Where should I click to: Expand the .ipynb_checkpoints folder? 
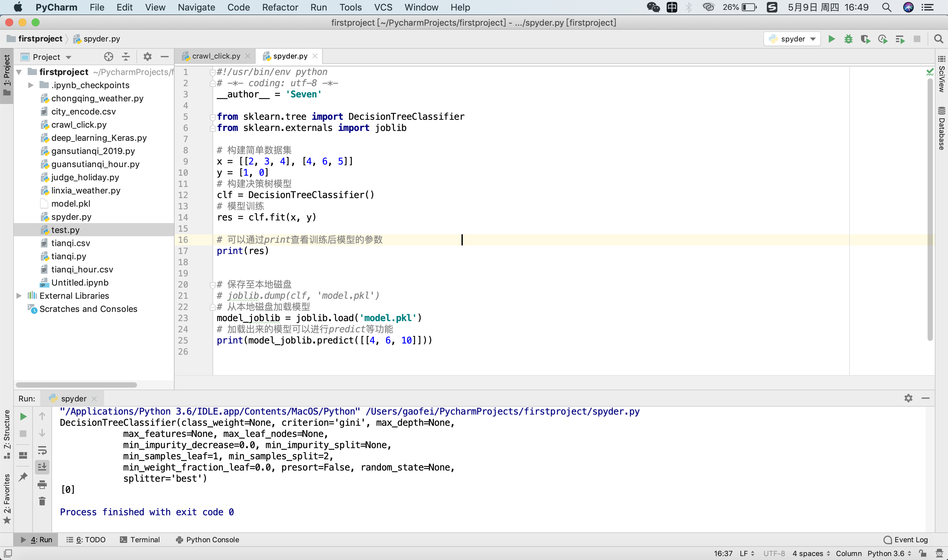(31, 85)
